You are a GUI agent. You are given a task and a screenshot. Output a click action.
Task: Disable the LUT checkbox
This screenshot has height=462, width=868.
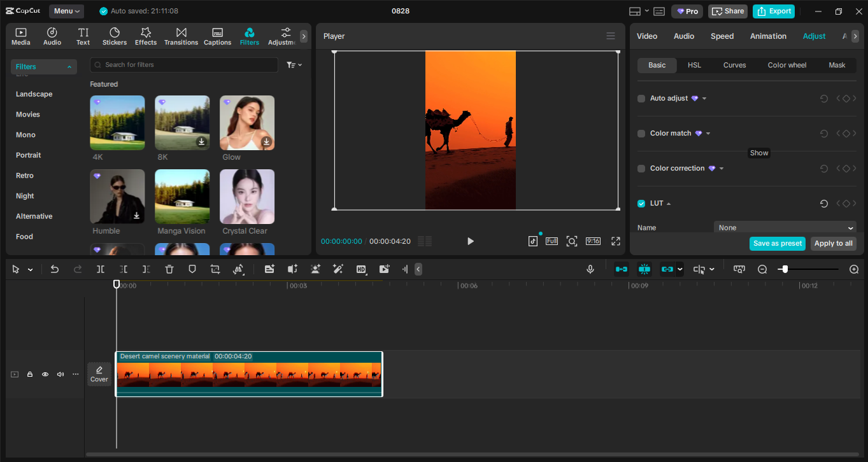click(x=641, y=203)
